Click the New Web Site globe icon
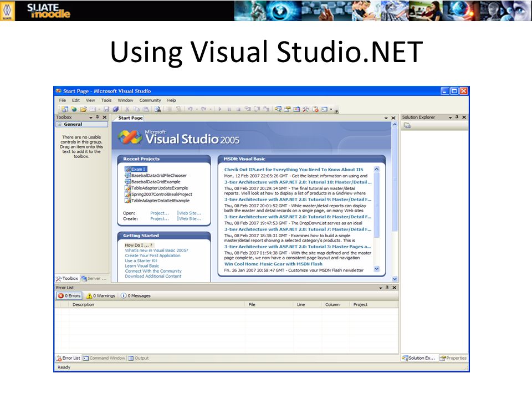Screen dimensions: 532x399 point(74,109)
